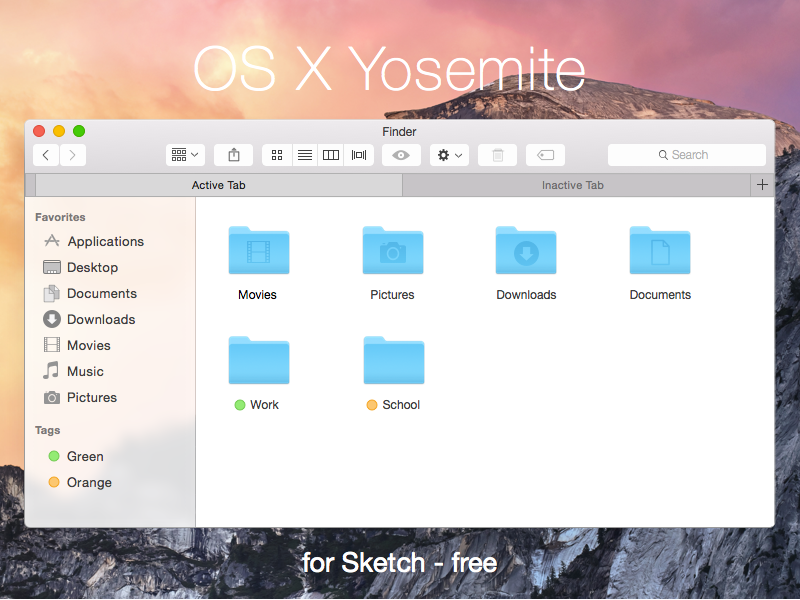
Task: Select the Active Tab
Action: (x=219, y=185)
